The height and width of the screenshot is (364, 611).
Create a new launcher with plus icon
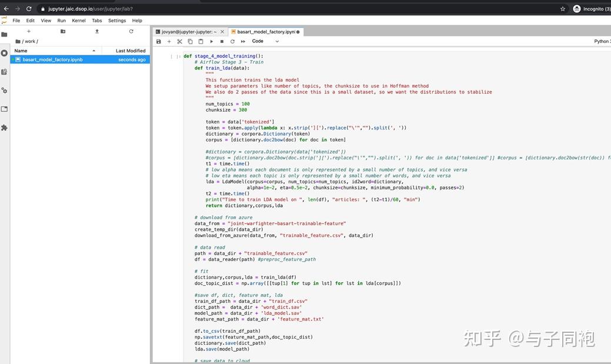click(29, 31)
